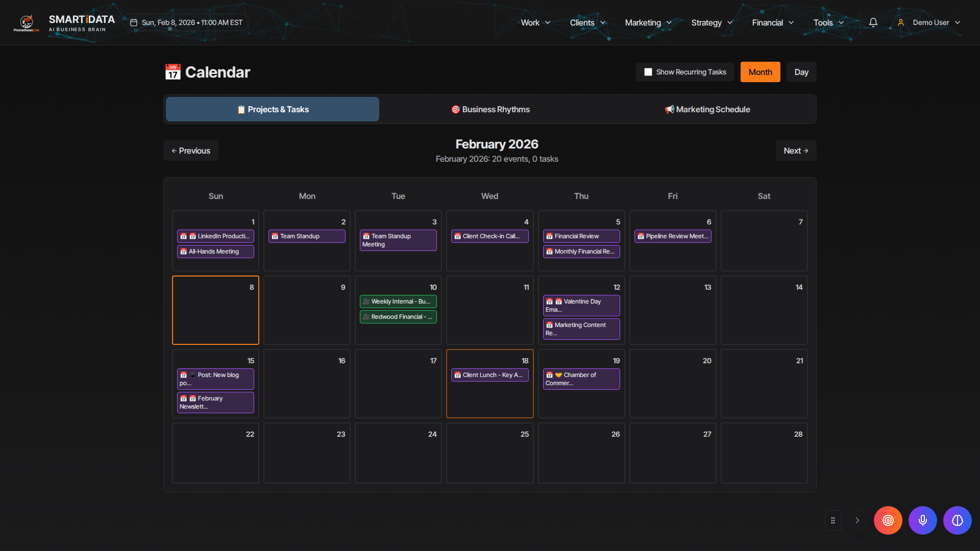Keep Month view selected by clicking Month
Screen dimensions: 980x551
pyautogui.click(x=760, y=72)
